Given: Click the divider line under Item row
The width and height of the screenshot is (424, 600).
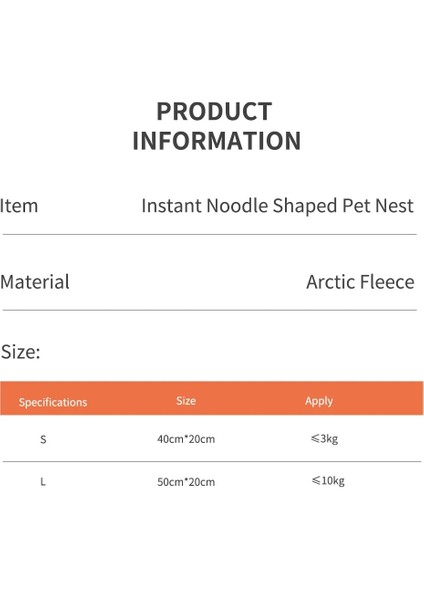Looking at the screenshot, I should pyautogui.click(x=210, y=234).
